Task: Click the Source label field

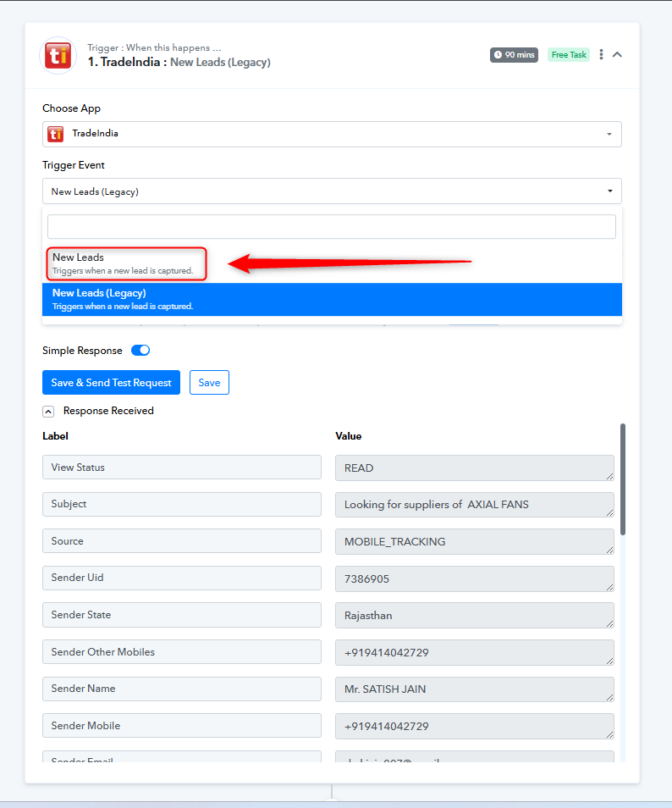Action: click(182, 541)
